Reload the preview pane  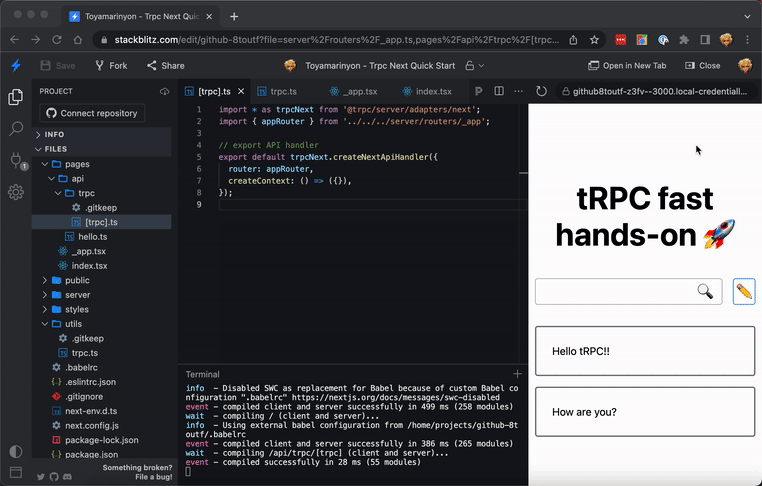point(541,91)
